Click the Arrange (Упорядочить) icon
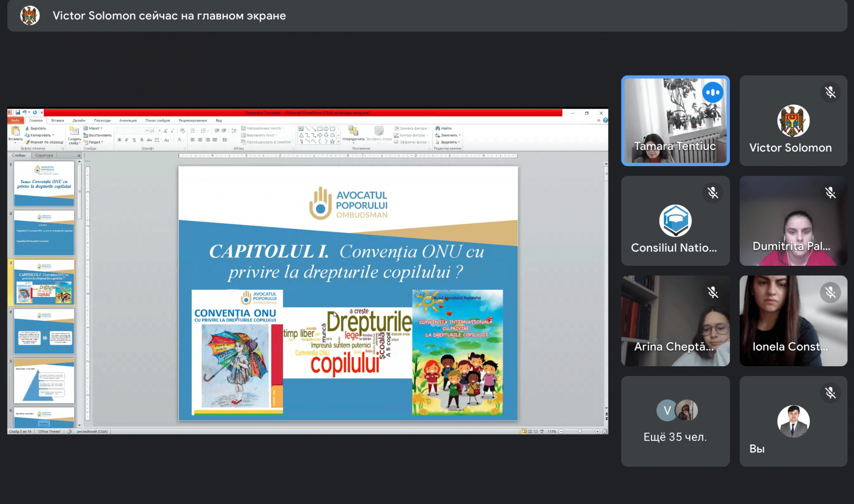The height and width of the screenshot is (504, 854). coord(353,131)
